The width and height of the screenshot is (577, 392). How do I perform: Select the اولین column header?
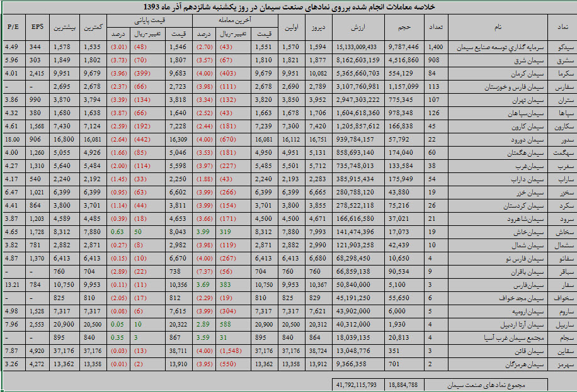(292, 27)
